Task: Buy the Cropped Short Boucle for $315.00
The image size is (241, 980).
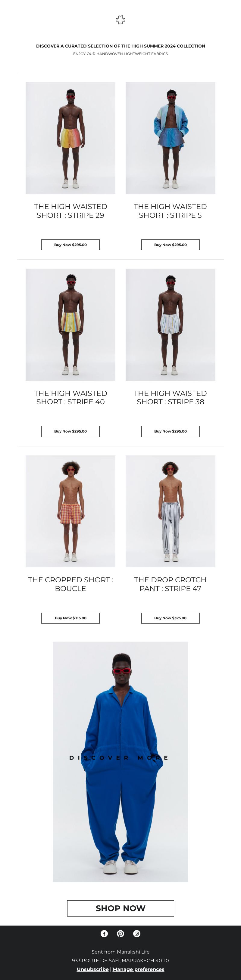Action: (x=70, y=618)
